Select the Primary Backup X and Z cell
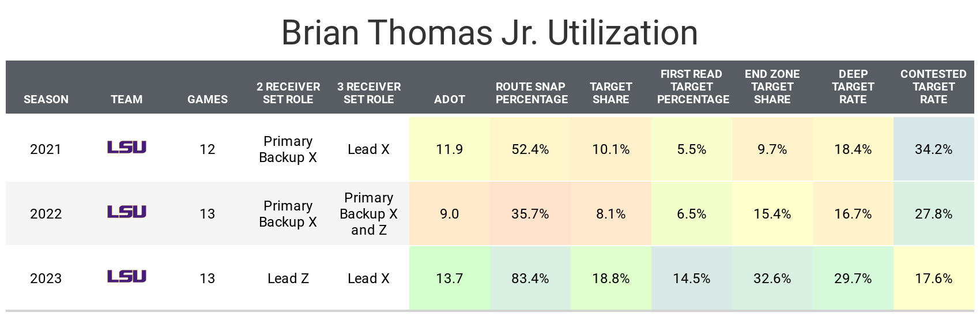The width and height of the screenshot is (980, 316). click(369, 214)
